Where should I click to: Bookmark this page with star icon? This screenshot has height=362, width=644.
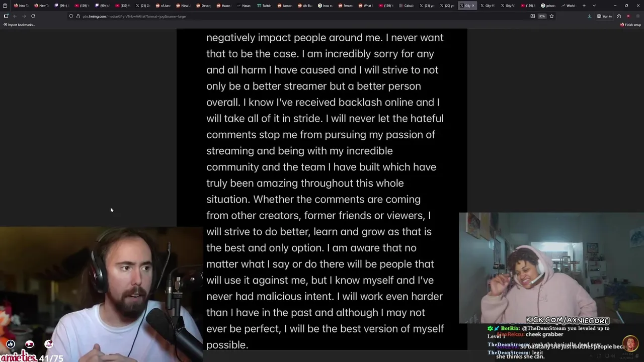coord(551,16)
